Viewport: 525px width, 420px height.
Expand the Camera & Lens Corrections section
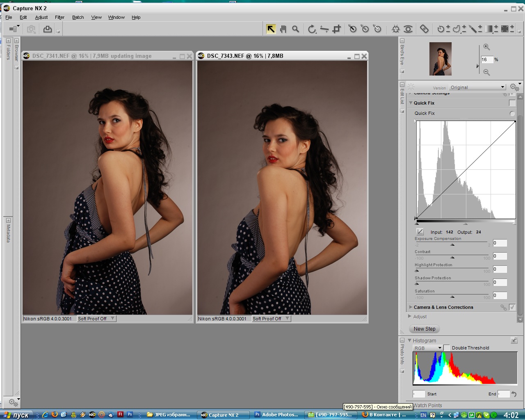point(411,307)
